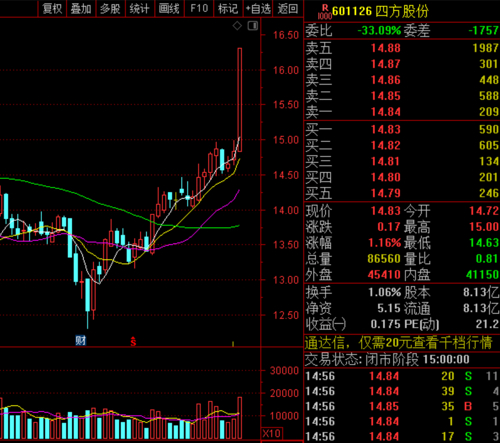Open the 标记 mark menu
This screenshot has height=443, width=500.
point(228,8)
